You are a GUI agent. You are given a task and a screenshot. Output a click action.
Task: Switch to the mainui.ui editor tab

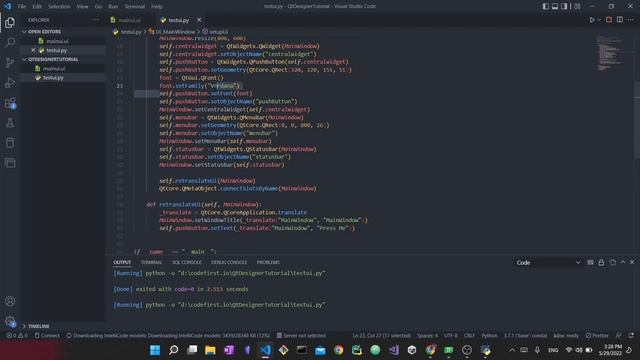[x=130, y=20]
